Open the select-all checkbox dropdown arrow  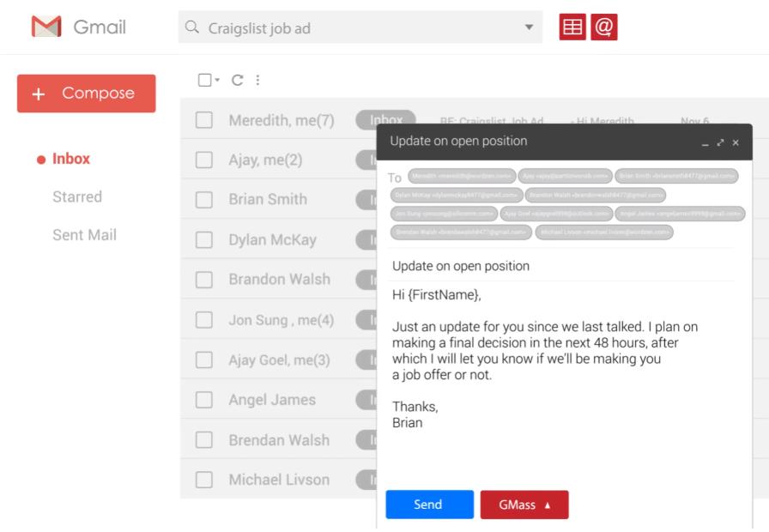(217, 80)
